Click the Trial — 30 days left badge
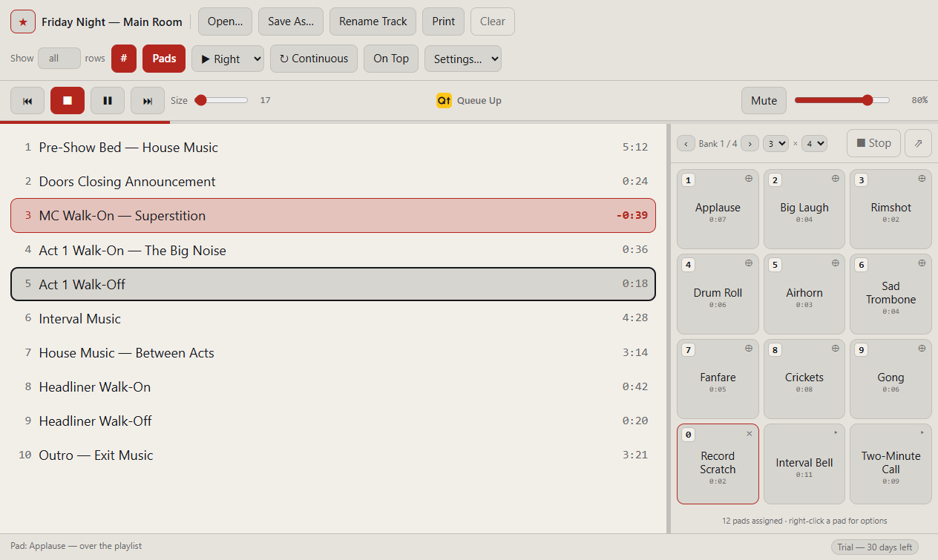938x560 pixels. click(x=875, y=547)
